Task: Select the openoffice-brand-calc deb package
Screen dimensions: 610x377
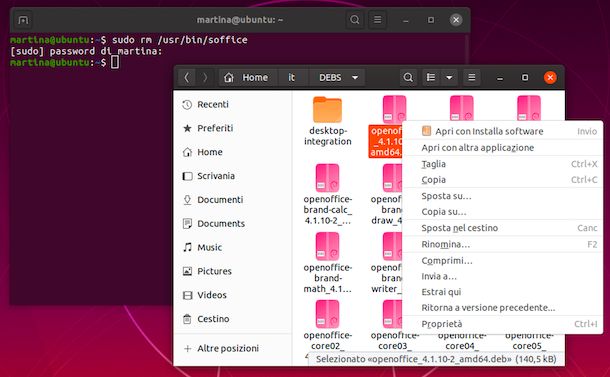Action: tap(328, 194)
